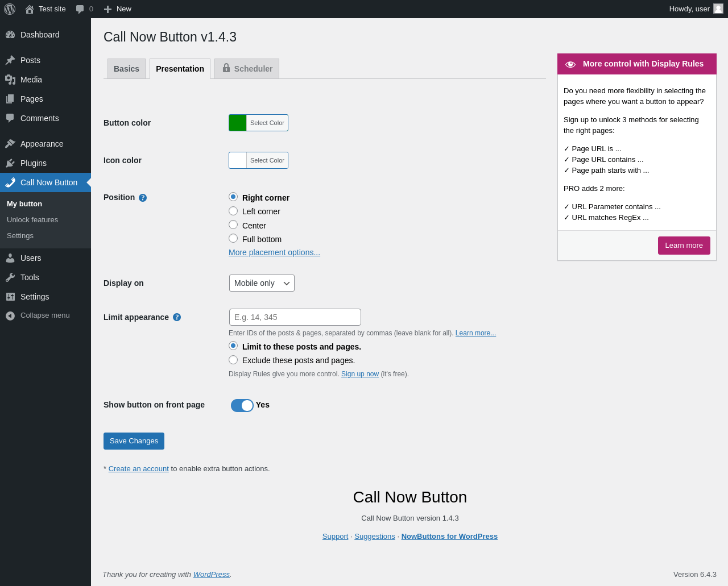Click the Collapse menu arrow icon
This screenshot has width=728, height=586.
click(10, 315)
